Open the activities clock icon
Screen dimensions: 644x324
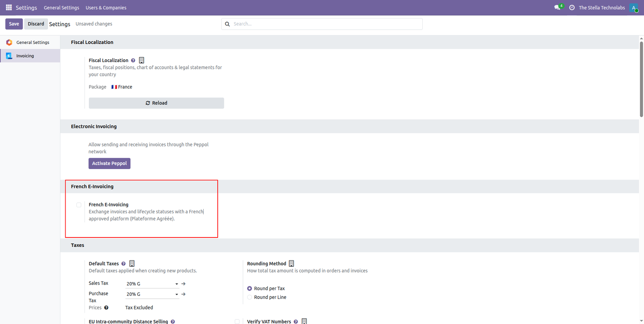pyautogui.click(x=572, y=8)
